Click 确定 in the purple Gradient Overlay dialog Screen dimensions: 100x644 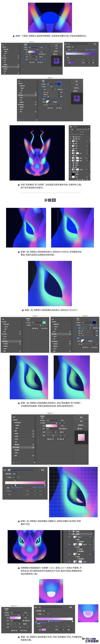(56, 45)
